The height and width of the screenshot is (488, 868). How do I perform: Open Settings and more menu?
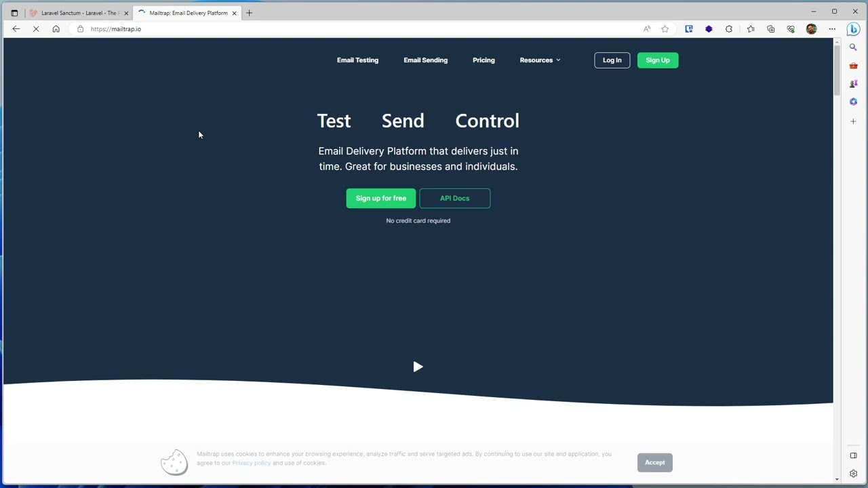coord(832,29)
